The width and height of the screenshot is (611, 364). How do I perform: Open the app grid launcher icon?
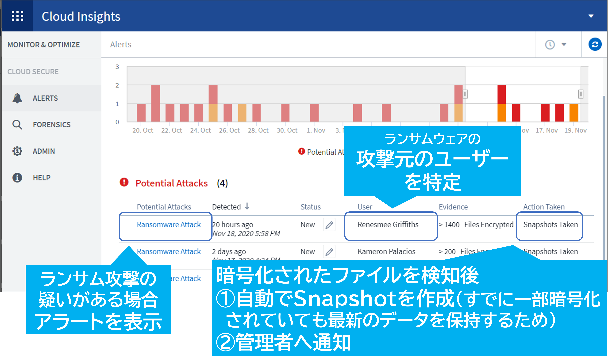(17, 16)
